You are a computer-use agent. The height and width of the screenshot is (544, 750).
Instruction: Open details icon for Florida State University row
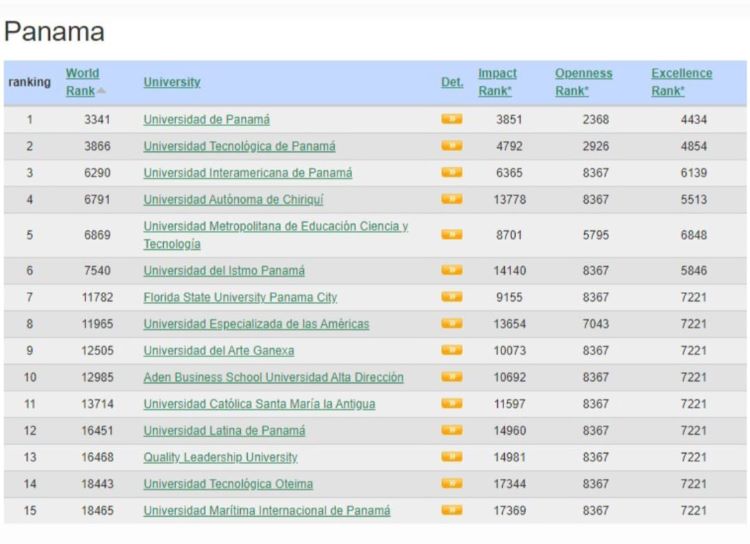[x=452, y=297]
